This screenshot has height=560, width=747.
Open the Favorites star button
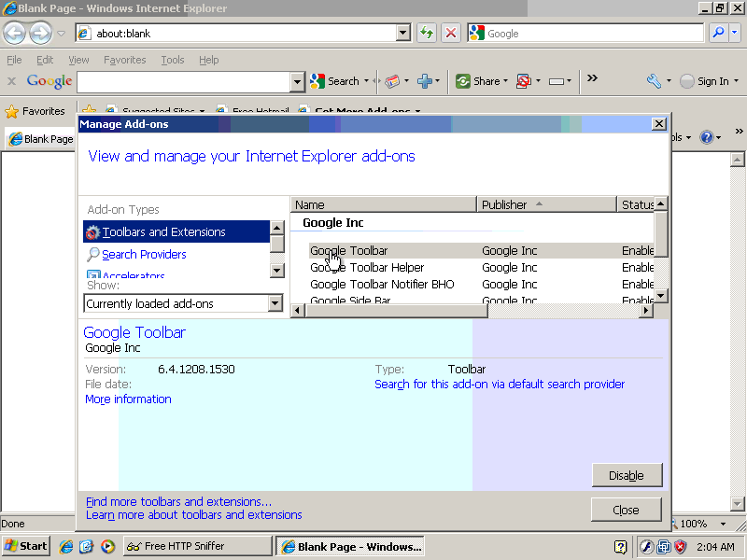click(35, 111)
